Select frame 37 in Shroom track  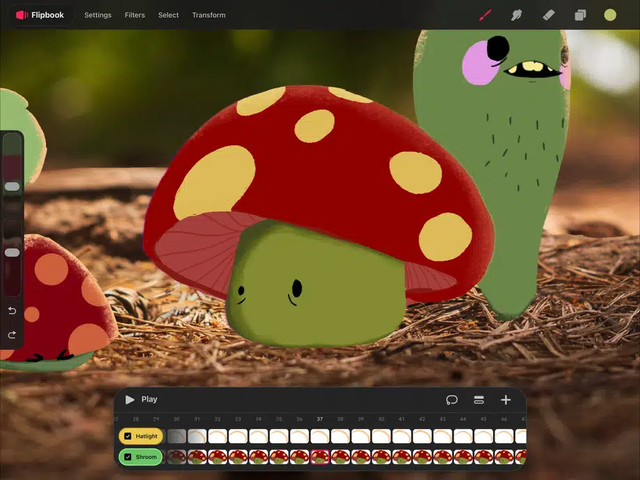tap(320, 457)
